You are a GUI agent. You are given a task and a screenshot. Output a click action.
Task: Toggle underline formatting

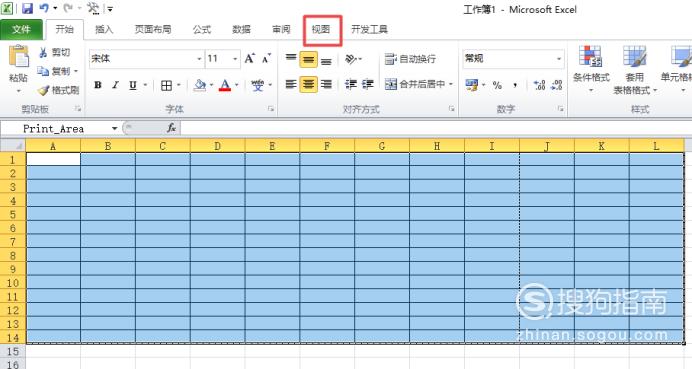click(x=132, y=85)
